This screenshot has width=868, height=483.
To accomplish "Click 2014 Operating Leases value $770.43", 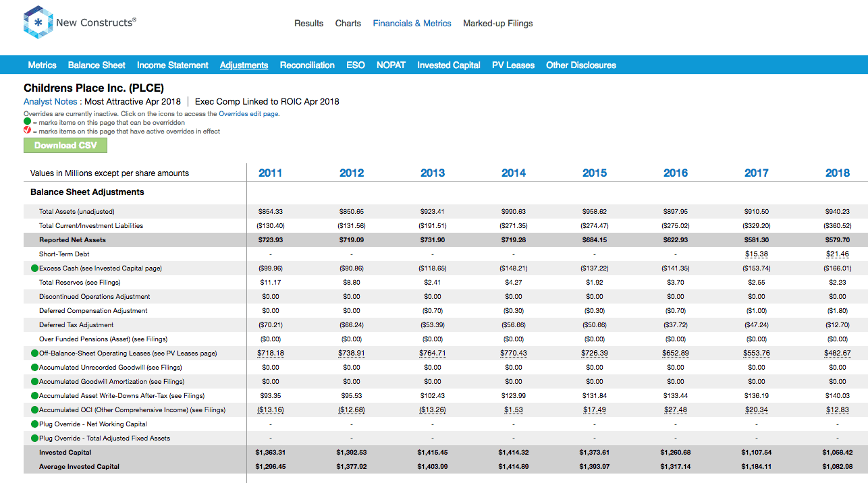I will point(514,353).
